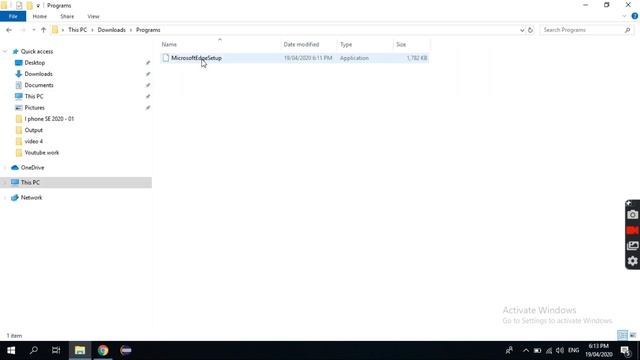
Task: Open the taskbar clock and calendar
Action: (599, 350)
